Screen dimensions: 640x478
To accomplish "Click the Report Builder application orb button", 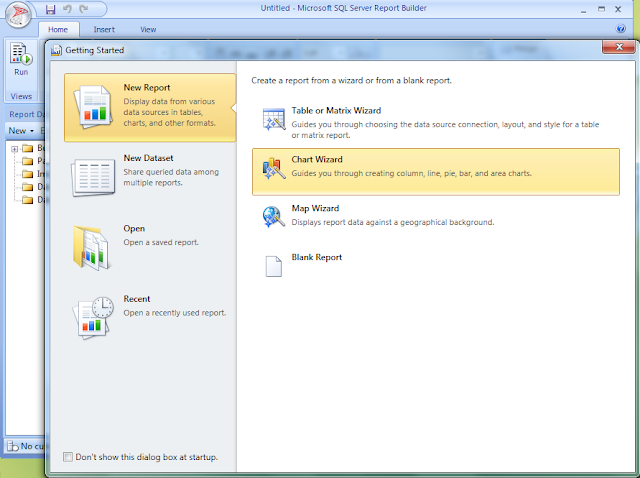I will coord(18,15).
